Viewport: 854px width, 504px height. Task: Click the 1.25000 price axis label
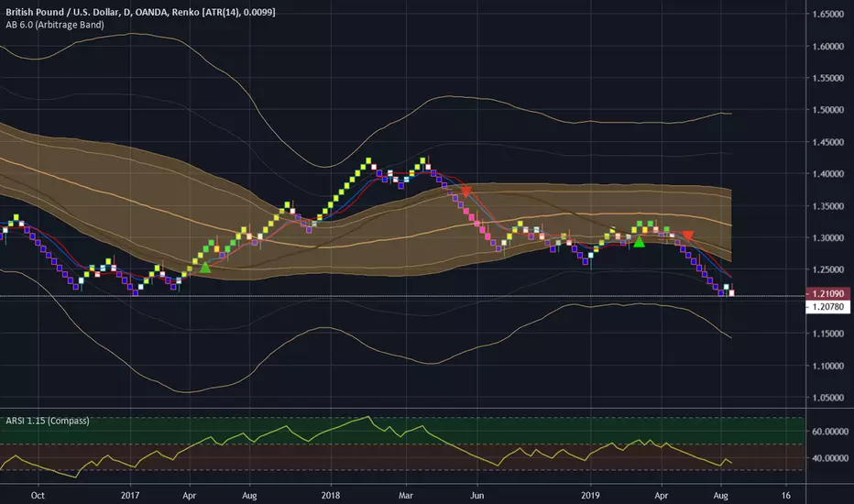tap(827, 269)
